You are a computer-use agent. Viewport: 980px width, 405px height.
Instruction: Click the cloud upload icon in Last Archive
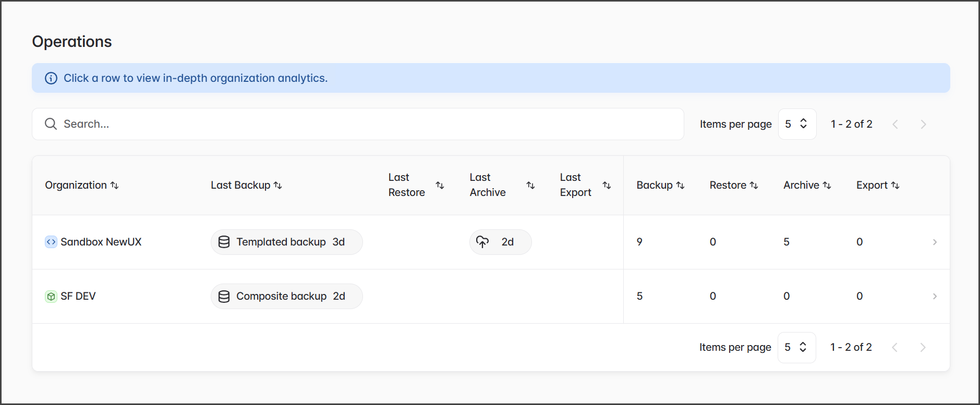click(x=482, y=242)
